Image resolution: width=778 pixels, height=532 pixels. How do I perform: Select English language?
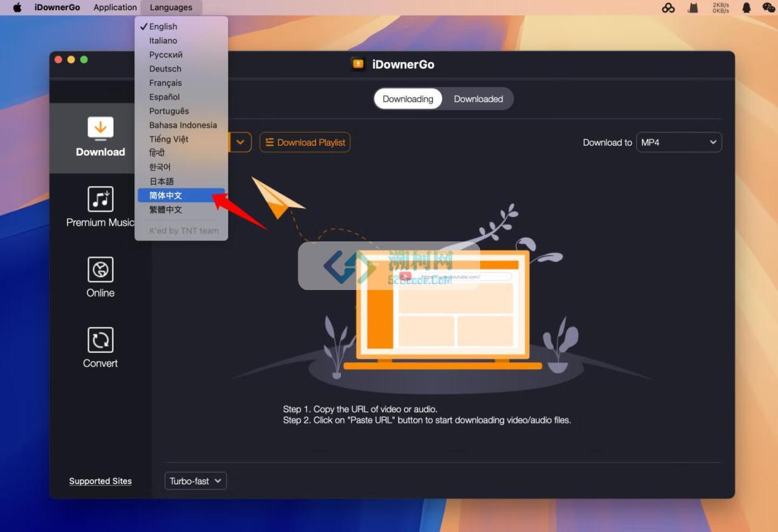(181, 27)
